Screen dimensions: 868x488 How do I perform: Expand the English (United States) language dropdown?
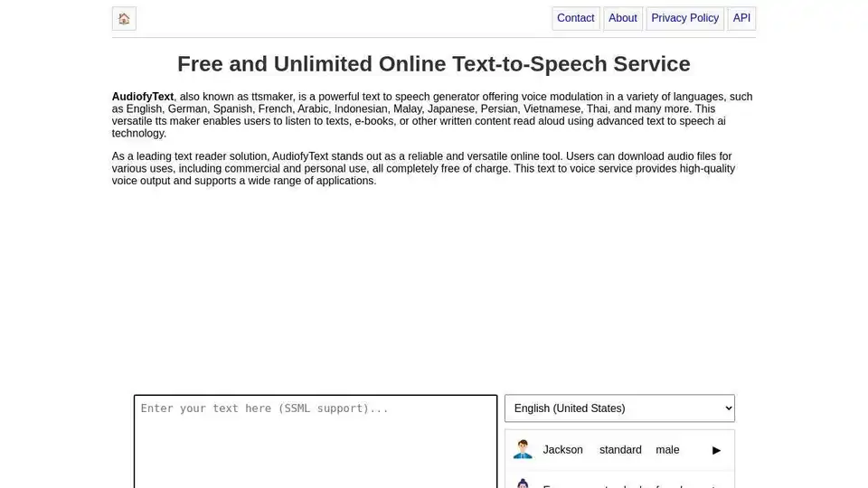point(619,408)
